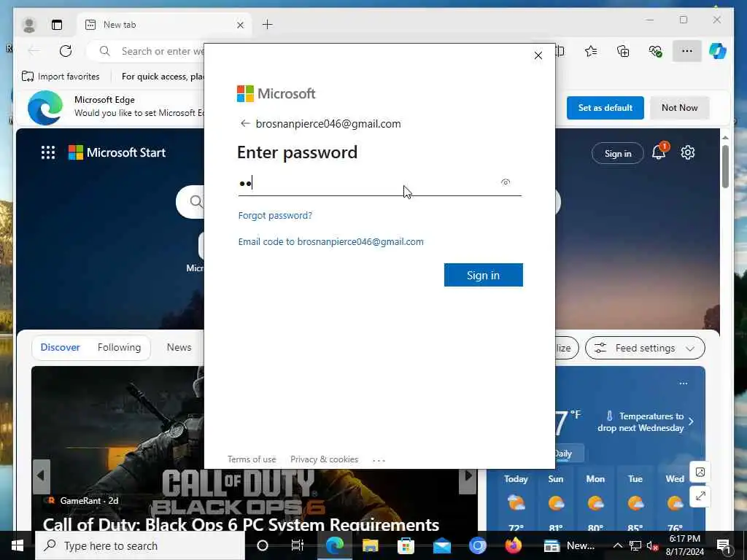Viewport: 747px width, 560px height.
Task: Open Cortana circle on taskbar
Action: pos(263,545)
